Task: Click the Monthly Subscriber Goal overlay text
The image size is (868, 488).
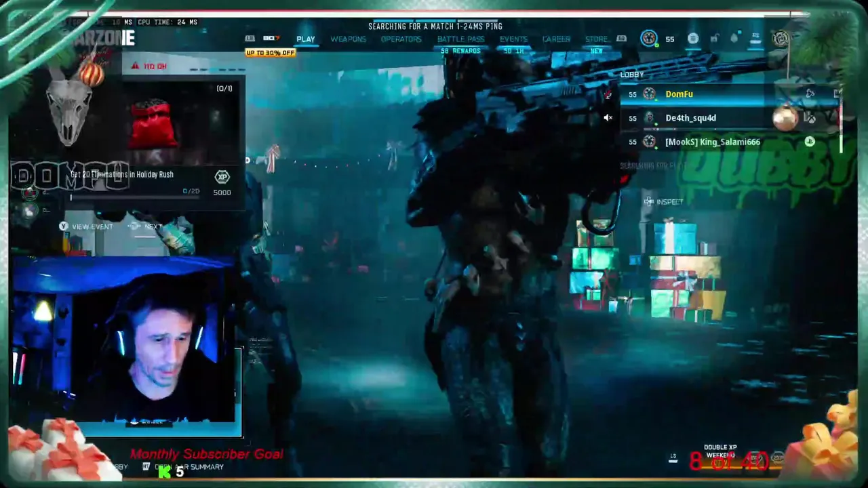Action: tap(206, 454)
